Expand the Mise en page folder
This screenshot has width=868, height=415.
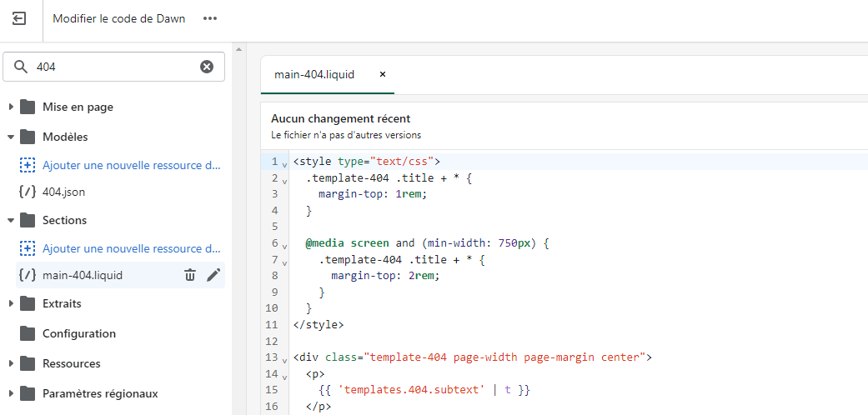[11, 107]
